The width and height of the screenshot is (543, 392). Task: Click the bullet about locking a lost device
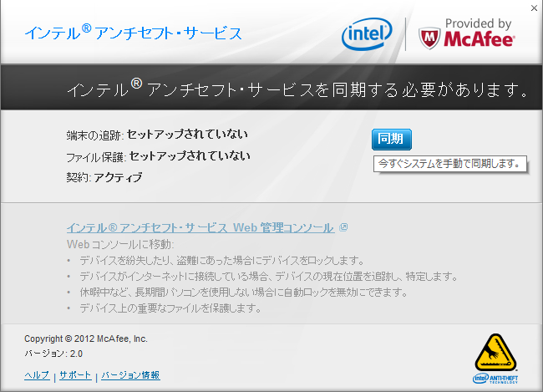[x=221, y=260]
